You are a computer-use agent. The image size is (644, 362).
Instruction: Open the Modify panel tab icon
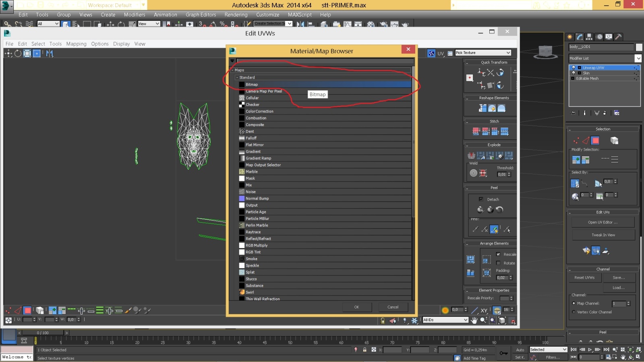(580, 37)
